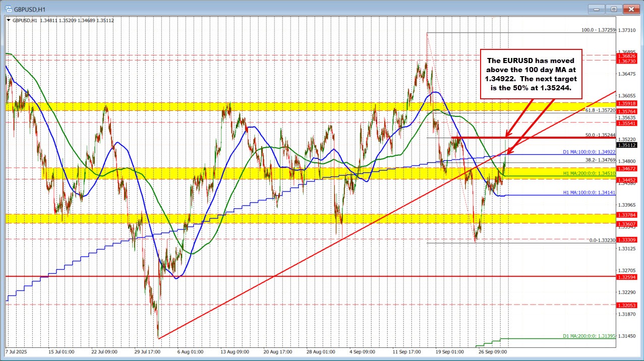
Task: Maximize the GBPUSD chart window
Action: tap(614, 9)
